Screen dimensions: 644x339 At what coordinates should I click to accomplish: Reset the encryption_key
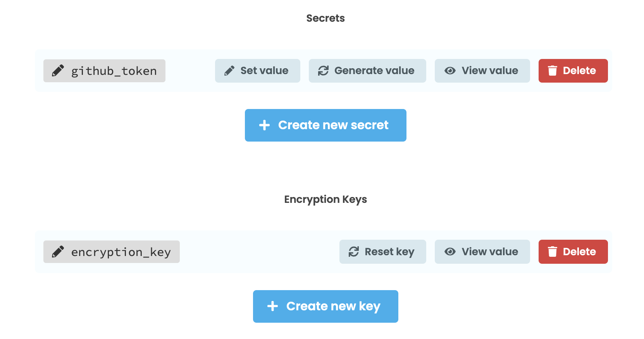tap(382, 251)
